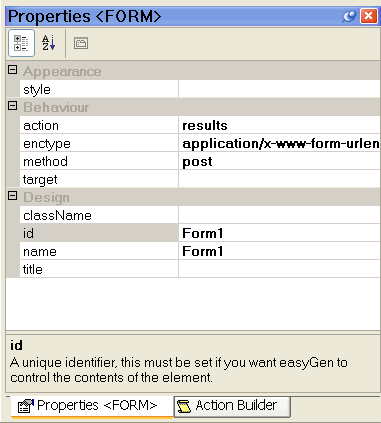Click the Behaviour category header text
Viewport: 381px width, 423px height.
(56, 107)
